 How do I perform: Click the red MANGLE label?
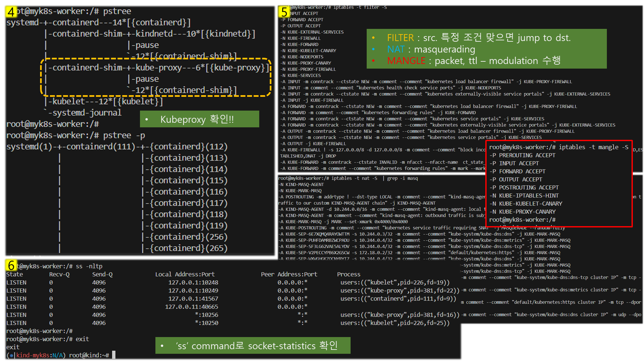pos(406,61)
